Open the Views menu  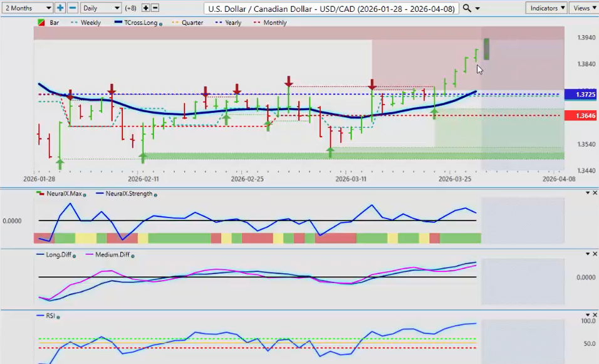585,8
